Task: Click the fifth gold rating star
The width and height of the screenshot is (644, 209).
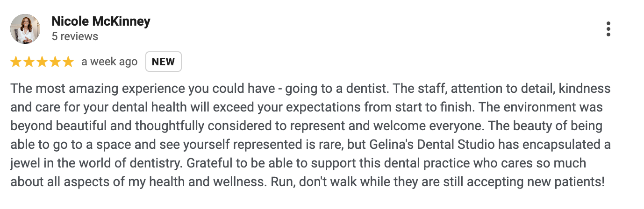Action: click(68, 62)
